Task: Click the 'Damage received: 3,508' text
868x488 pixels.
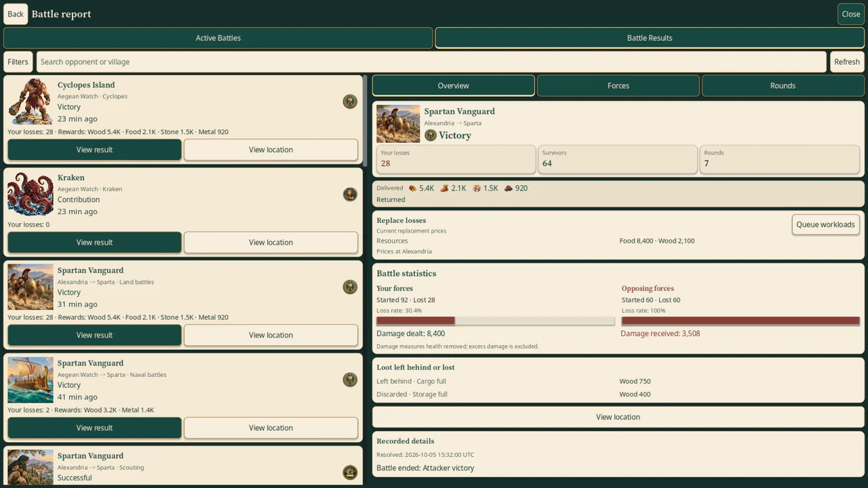Action: [660, 333]
